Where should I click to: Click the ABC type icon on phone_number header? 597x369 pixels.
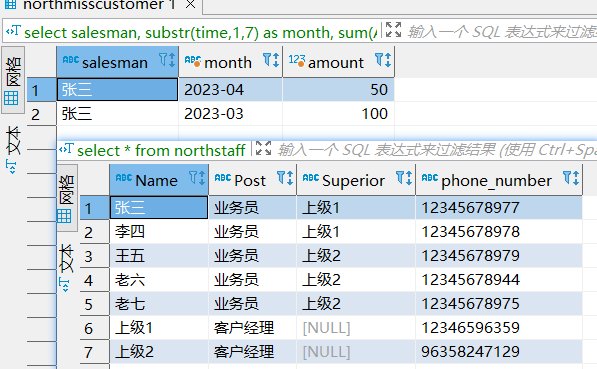(430, 178)
